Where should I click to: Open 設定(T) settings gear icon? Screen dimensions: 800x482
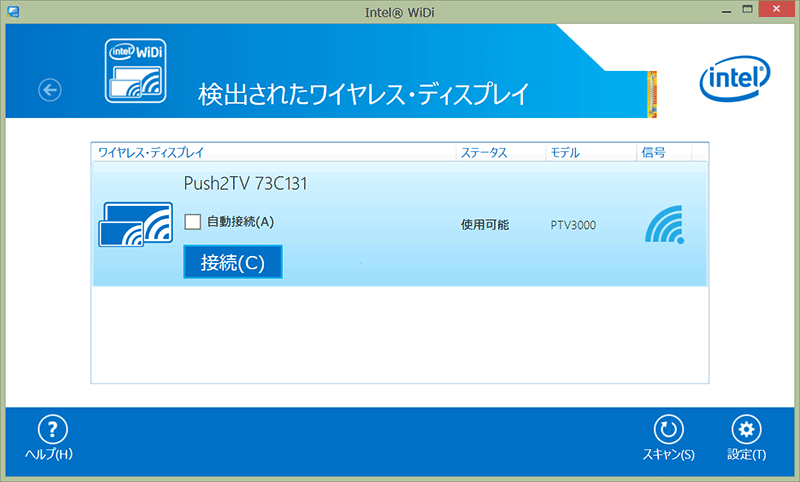[745, 430]
